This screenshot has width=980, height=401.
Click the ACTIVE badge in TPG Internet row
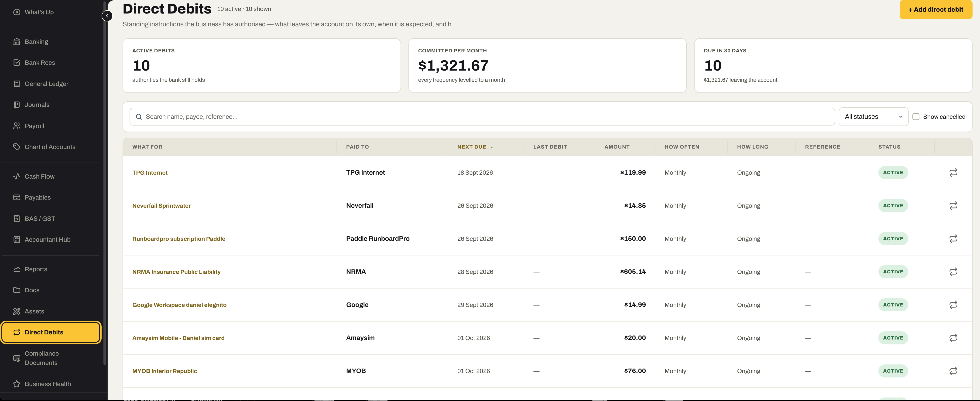pyautogui.click(x=893, y=173)
